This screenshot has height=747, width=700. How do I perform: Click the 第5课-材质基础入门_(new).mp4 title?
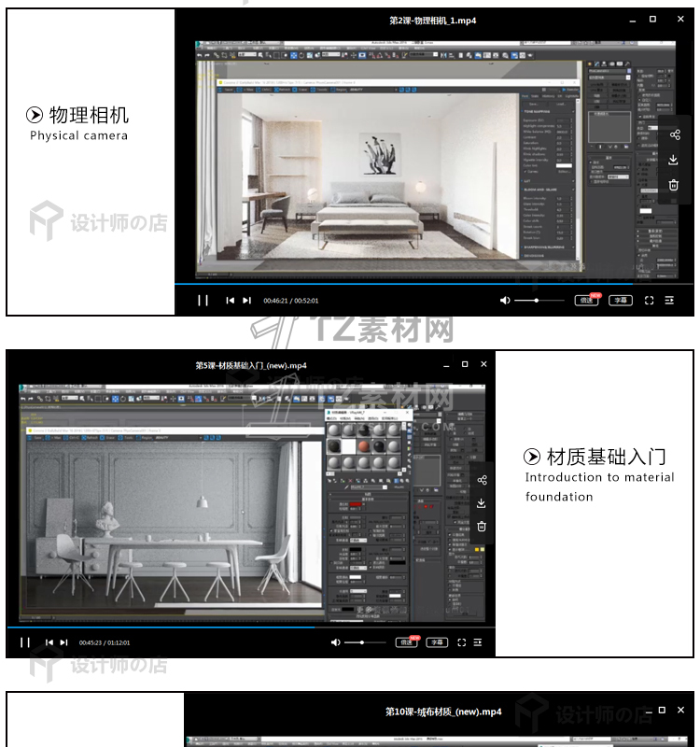click(x=251, y=365)
